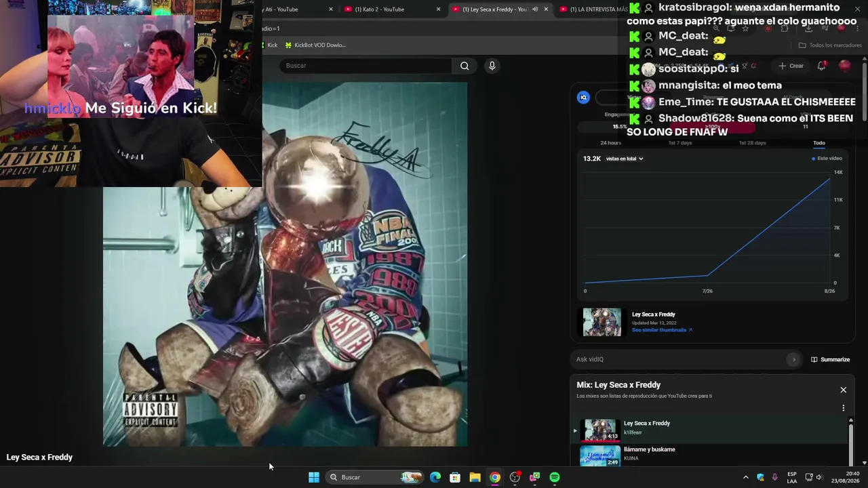The height and width of the screenshot is (488, 868).
Task: Click the 13.2K total views value
Action: [x=592, y=159]
